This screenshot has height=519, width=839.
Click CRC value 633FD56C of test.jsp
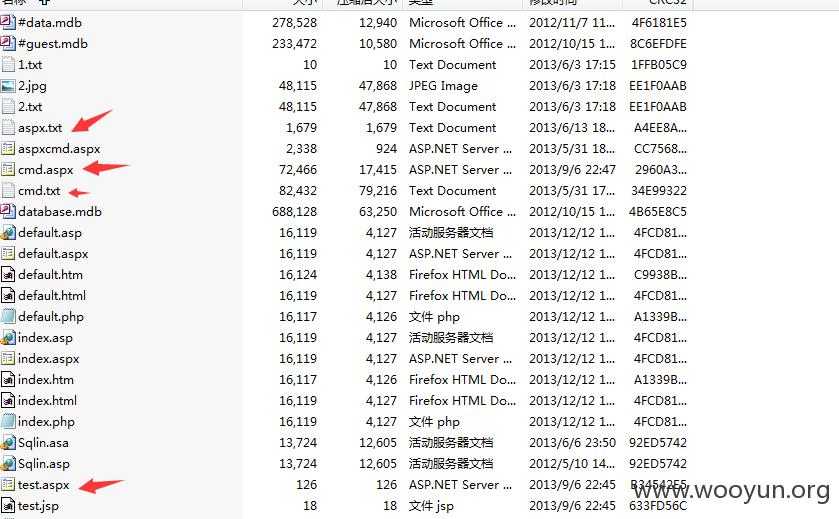[x=658, y=506]
